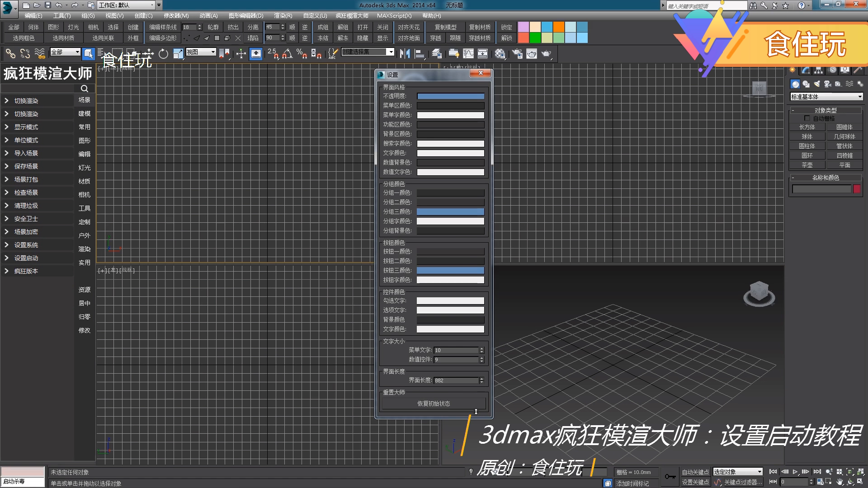868x488 pixels.
Task: Select the Link tool icon
Action: click(x=10, y=54)
